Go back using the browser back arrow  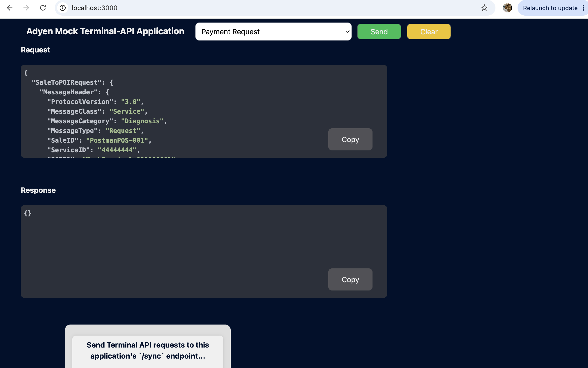click(10, 8)
